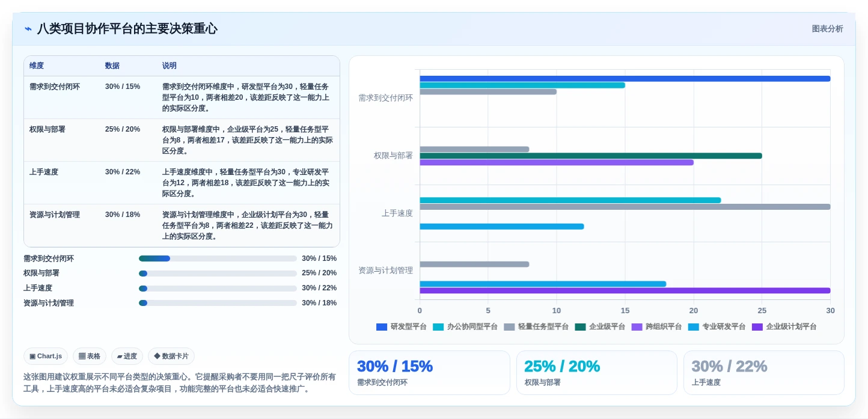Viewport: 868px width, 419px height.
Task: Toggle 企业级计划平台 legend item
Action: point(784,327)
